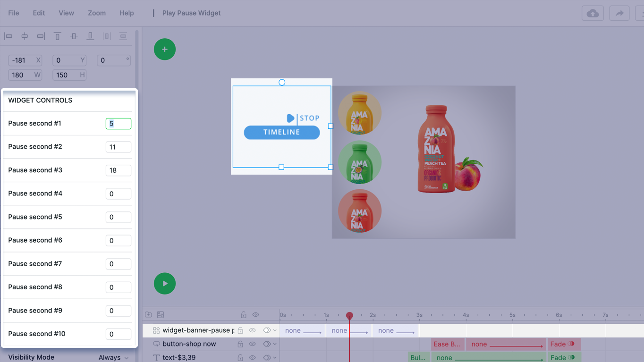The image size is (644, 362).
Task: Click keyframe diamond icon on text-$3,39 row
Action: coord(267,358)
